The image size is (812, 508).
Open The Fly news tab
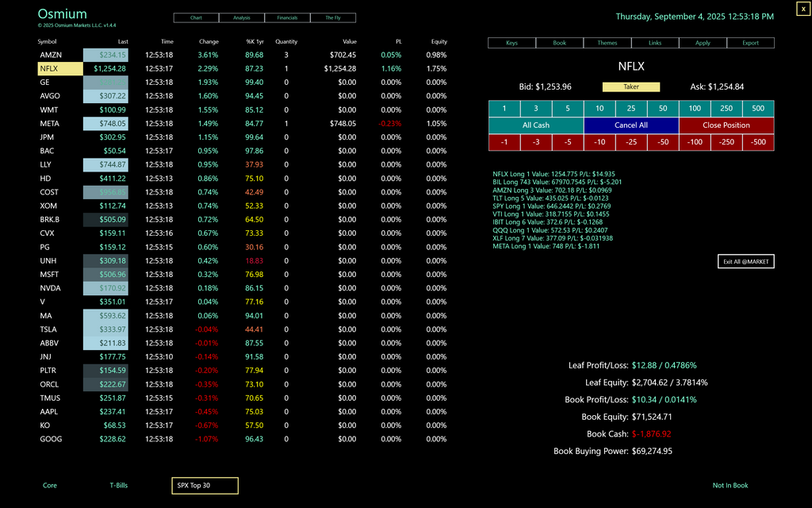point(333,17)
